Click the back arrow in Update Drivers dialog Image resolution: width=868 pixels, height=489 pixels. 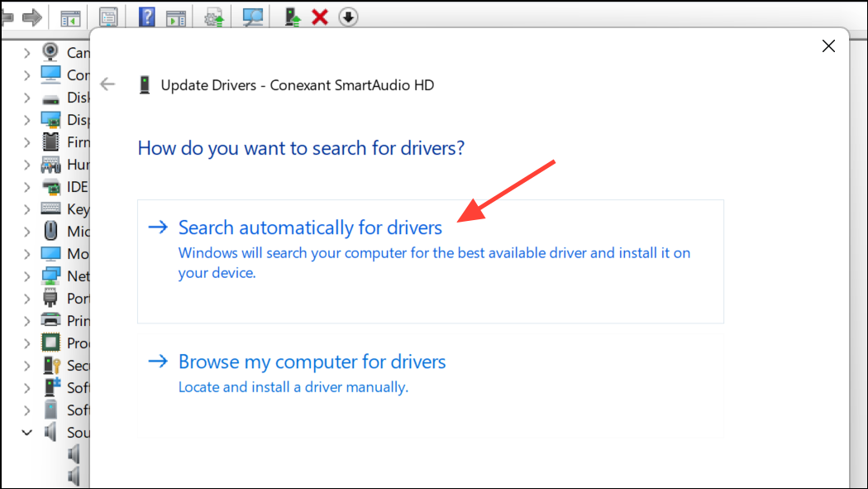pos(107,84)
